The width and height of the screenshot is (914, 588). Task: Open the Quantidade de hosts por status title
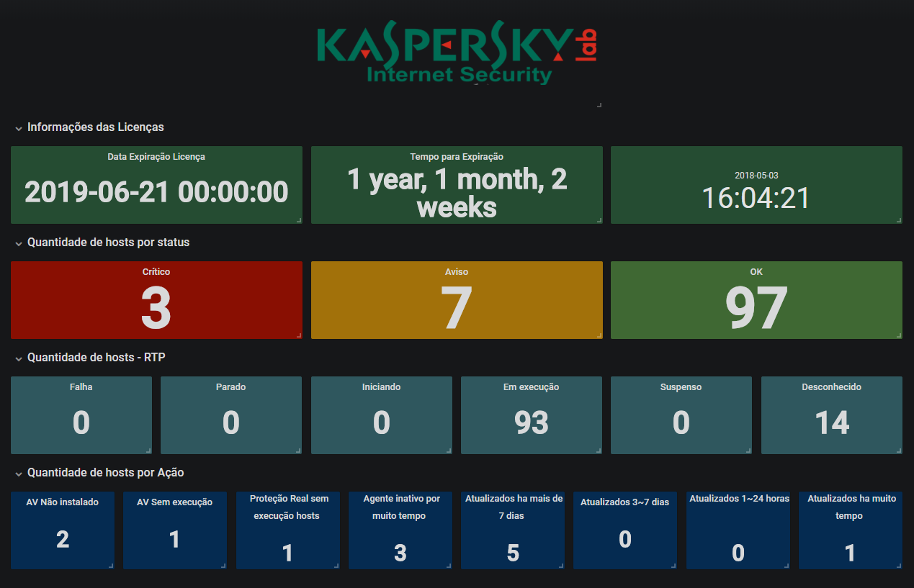pyautogui.click(x=109, y=243)
